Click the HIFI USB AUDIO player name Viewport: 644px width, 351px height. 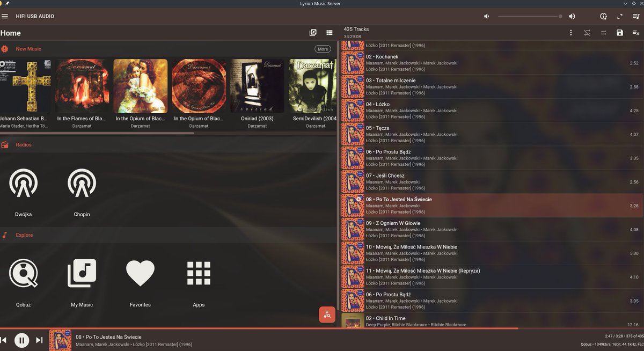(35, 16)
